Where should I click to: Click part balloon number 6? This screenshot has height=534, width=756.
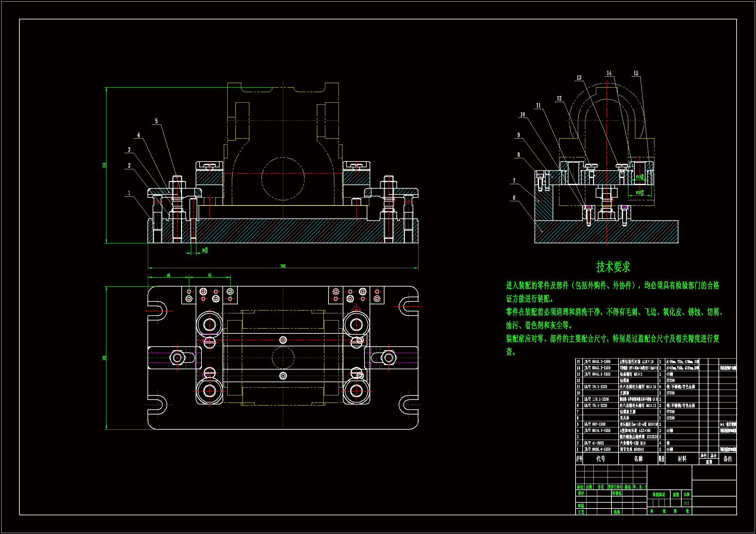(x=514, y=198)
